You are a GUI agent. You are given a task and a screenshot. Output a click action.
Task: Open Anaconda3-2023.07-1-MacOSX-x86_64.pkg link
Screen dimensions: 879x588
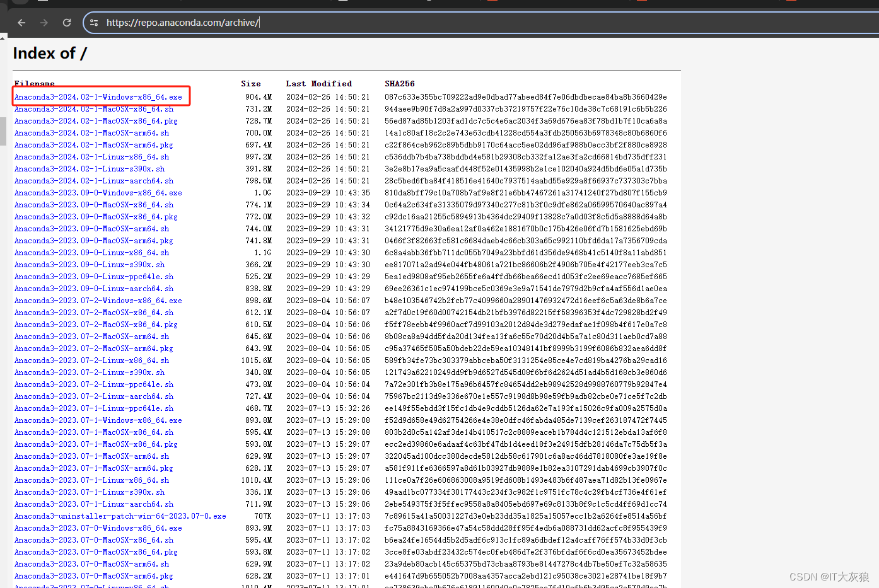point(96,444)
